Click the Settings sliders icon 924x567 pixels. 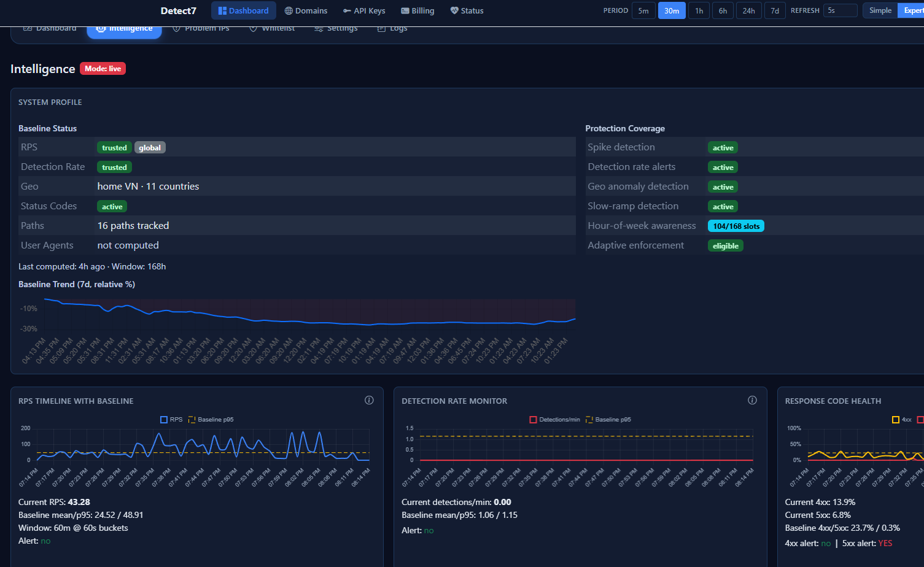coord(319,28)
